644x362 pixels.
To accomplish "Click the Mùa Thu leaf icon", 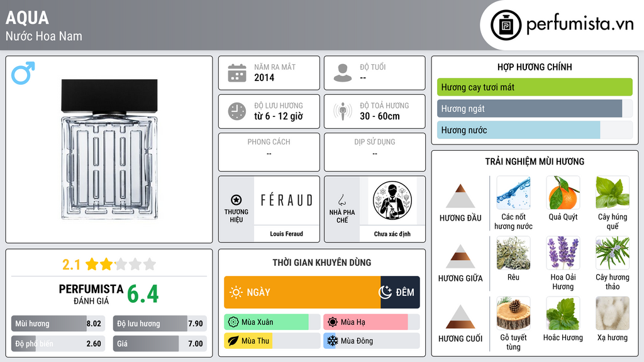I will [233, 341].
